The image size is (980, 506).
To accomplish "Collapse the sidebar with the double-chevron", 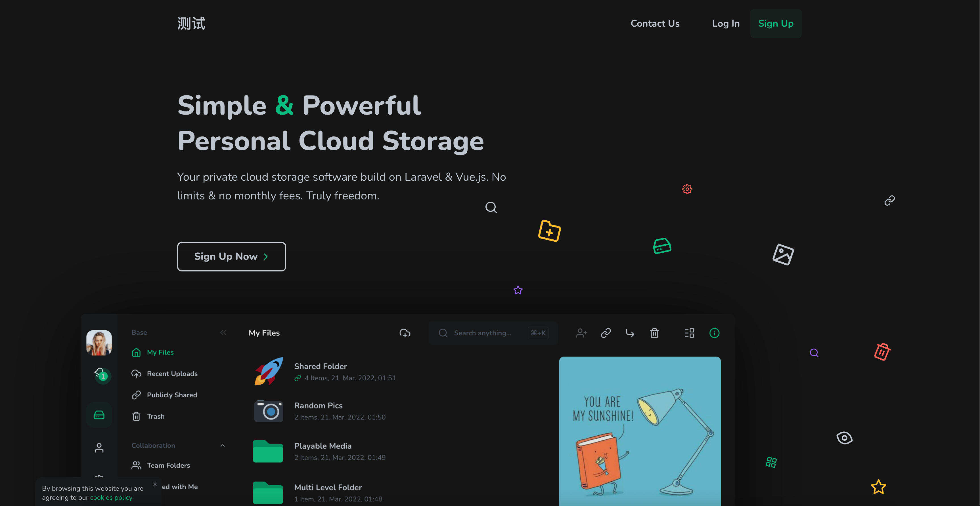I will (223, 332).
